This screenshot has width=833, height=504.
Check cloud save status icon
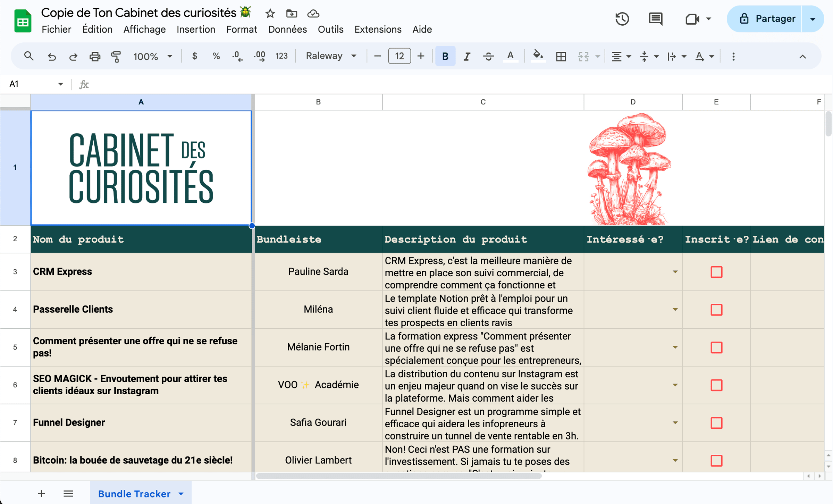click(313, 14)
